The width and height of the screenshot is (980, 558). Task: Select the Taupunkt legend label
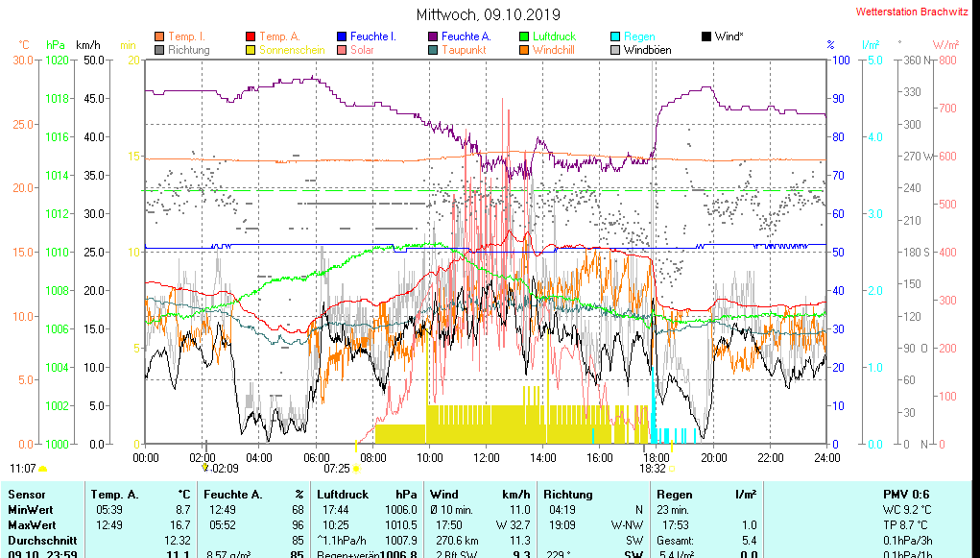pyautogui.click(x=464, y=50)
